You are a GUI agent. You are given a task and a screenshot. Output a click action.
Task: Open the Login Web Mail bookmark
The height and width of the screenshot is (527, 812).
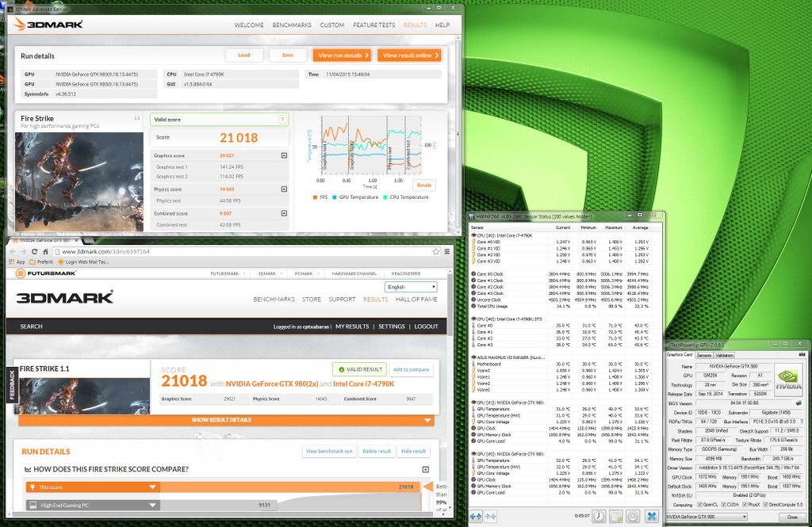(83, 262)
